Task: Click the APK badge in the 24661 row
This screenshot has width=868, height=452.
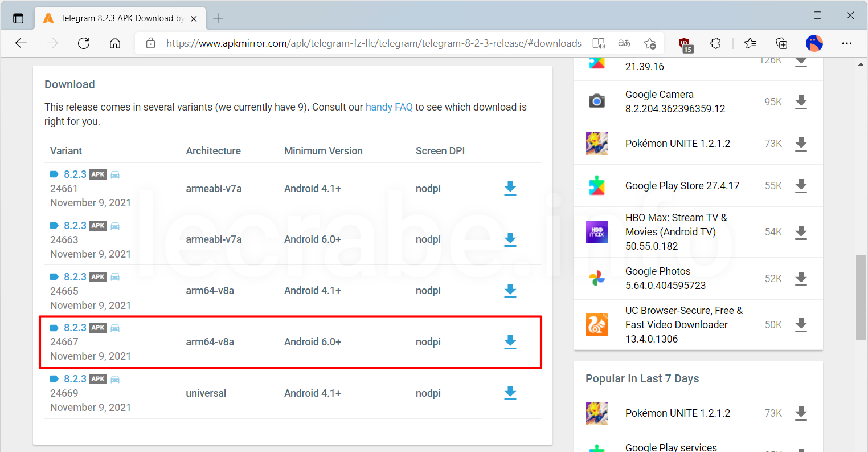Action: point(98,174)
